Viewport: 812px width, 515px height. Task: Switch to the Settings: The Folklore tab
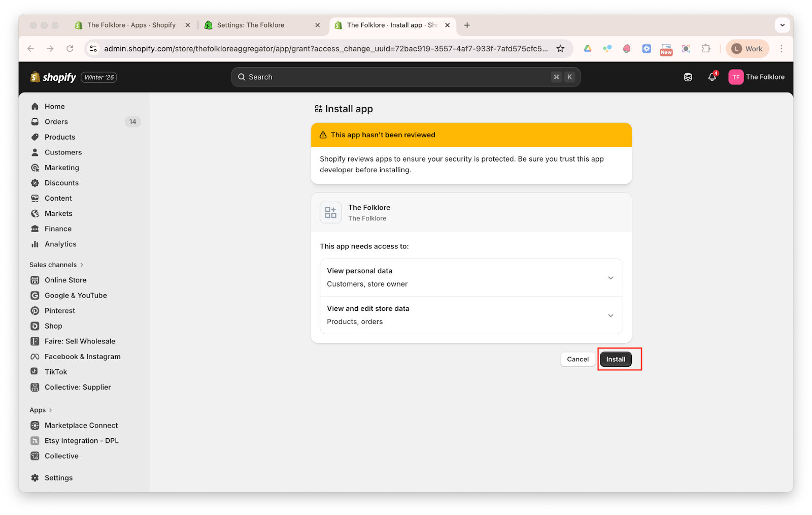(x=251, y=25)
